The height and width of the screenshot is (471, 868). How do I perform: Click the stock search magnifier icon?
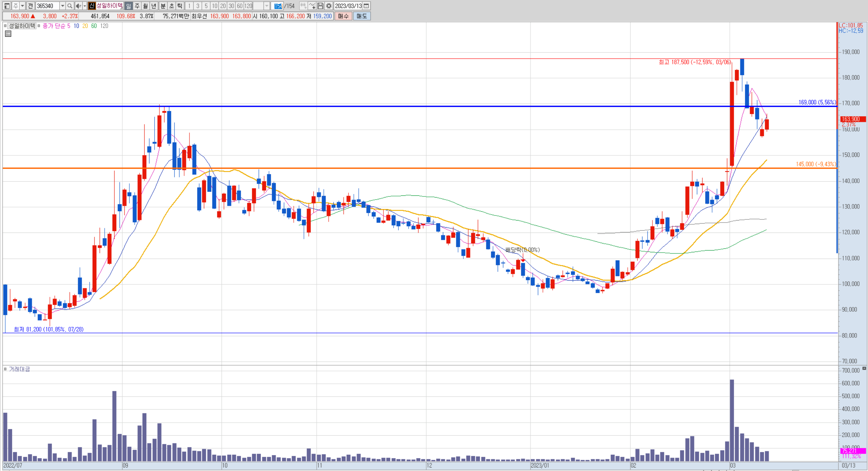coord(70,6)
